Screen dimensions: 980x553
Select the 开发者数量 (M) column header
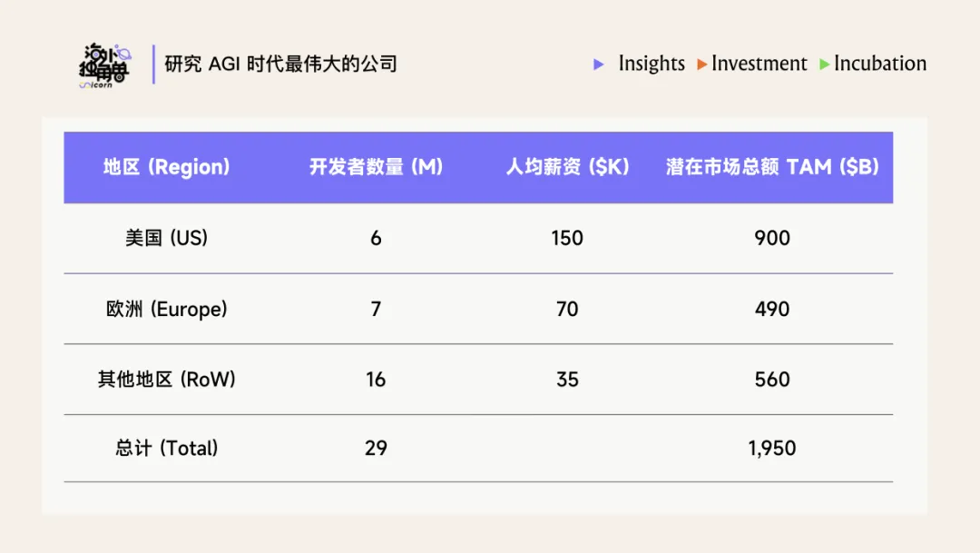click(x=376, y=167)
